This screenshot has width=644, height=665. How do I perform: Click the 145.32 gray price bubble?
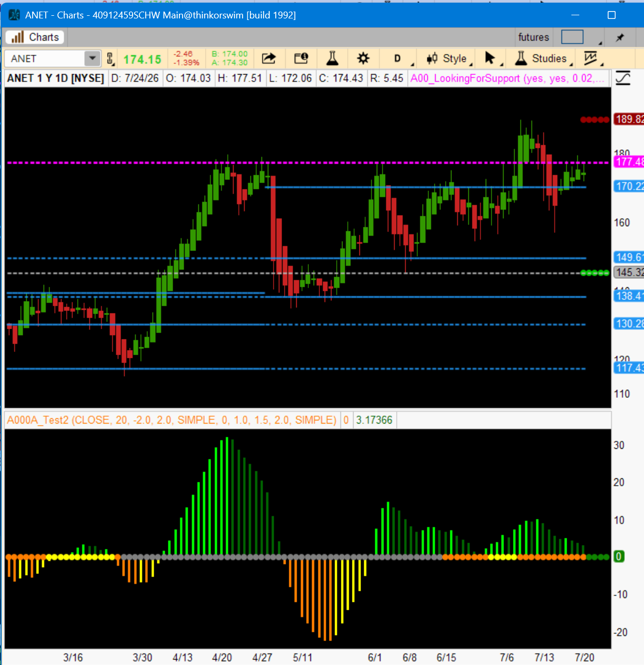[629, 272]
